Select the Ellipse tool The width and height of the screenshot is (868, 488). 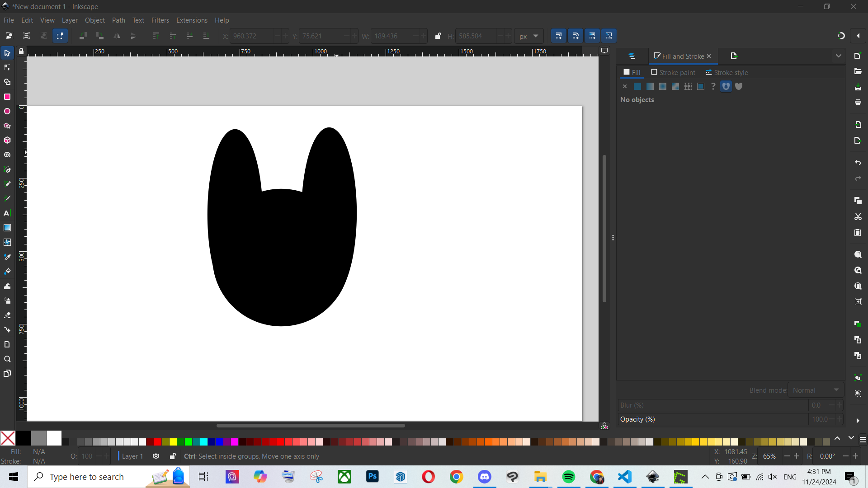point(7,111)
